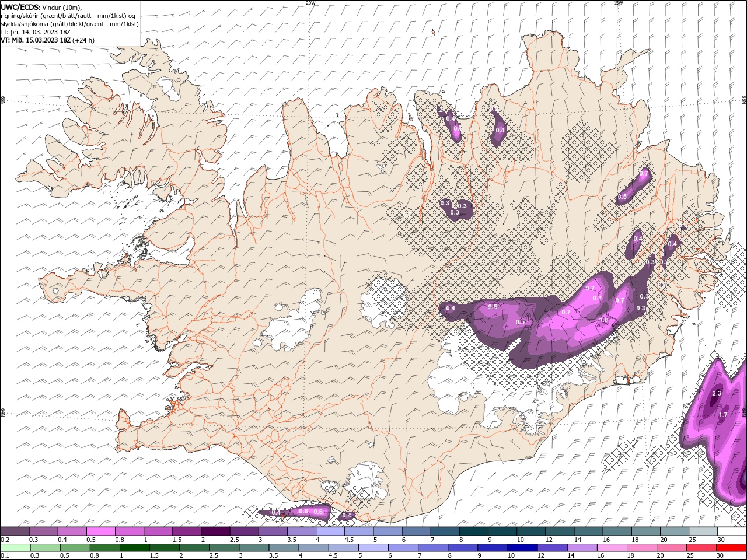Click the 1.7 snowfall value offshore
This screenshot has height=560, width=747.
coord(722,415)
